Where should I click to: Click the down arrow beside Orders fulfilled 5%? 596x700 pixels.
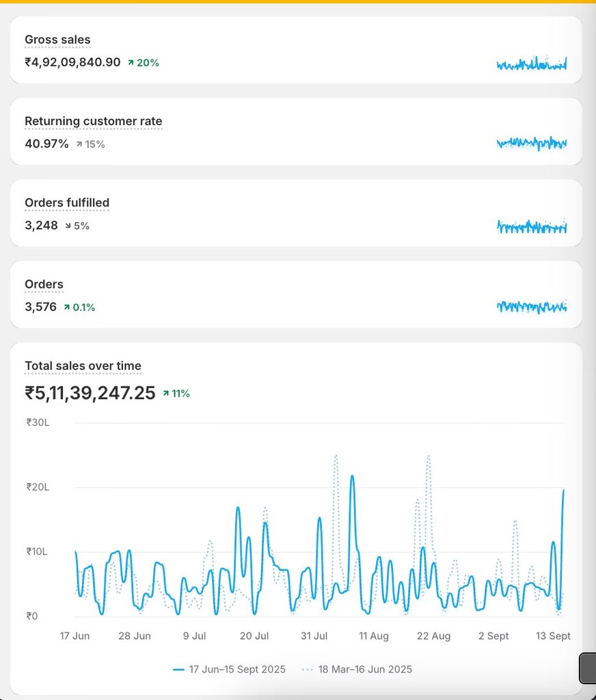(68, 226)
